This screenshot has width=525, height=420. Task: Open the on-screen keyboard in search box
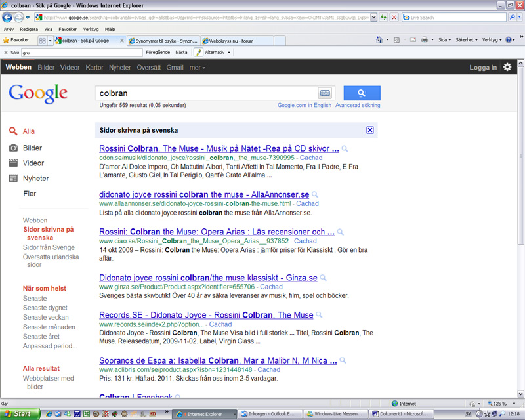325,93
